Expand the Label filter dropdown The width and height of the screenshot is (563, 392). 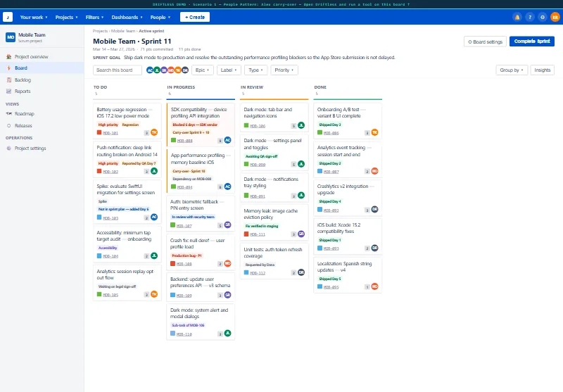click(229, 70)
